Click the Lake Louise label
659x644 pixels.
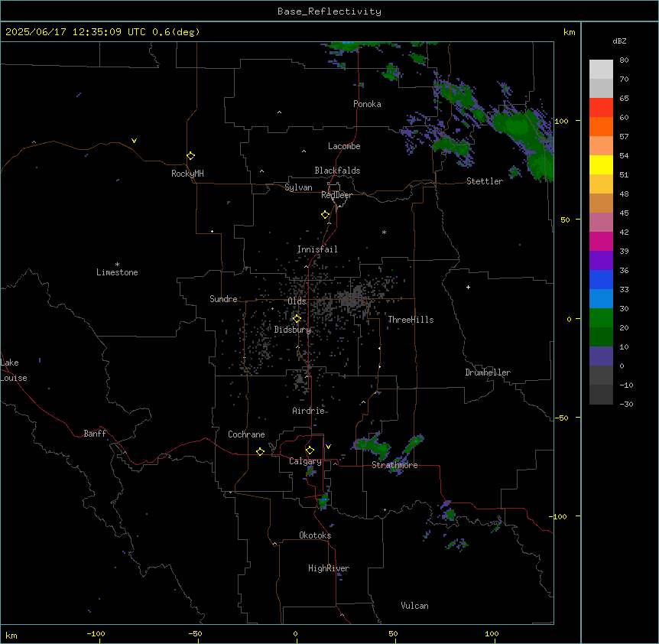coord(14,370)
